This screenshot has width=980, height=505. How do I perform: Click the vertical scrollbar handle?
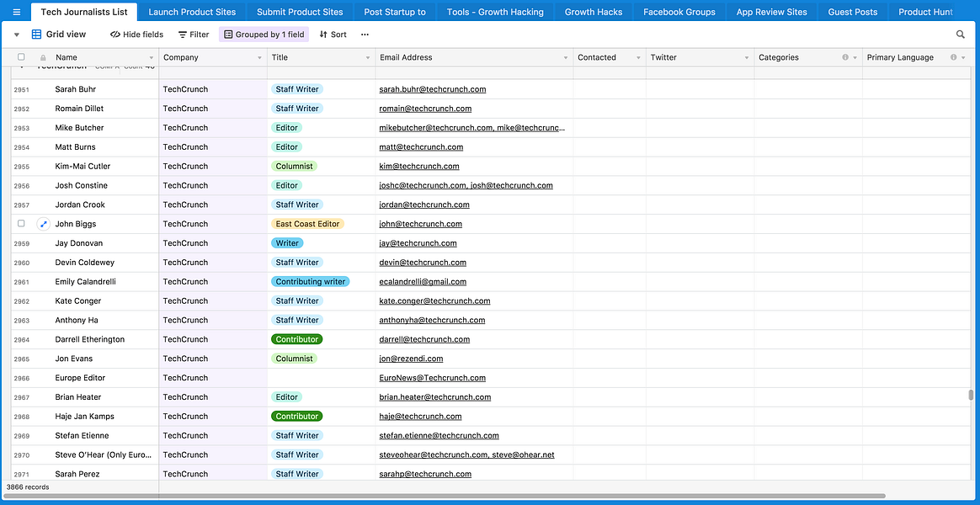(x=971, y=395)
